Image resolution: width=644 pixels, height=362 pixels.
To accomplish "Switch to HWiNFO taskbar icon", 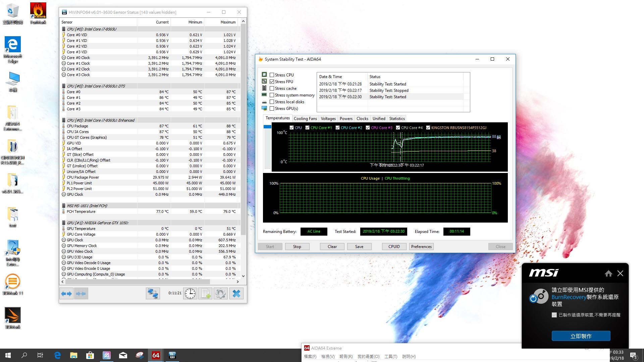I will point(172,355).
